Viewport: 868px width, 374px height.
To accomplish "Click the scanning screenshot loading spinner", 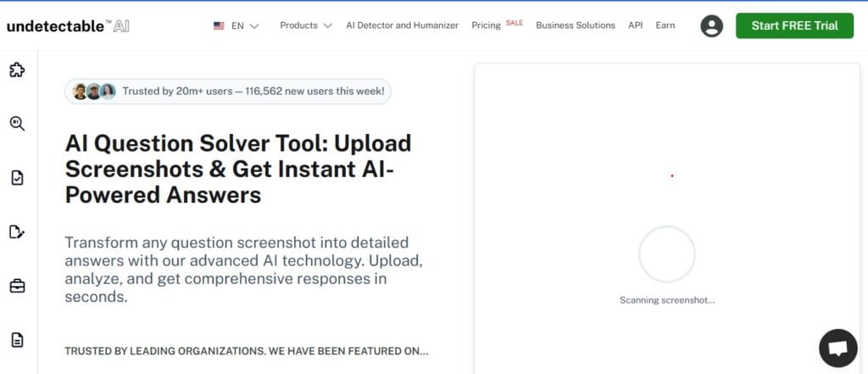I will pyautogui.click(x=666, y=254).
